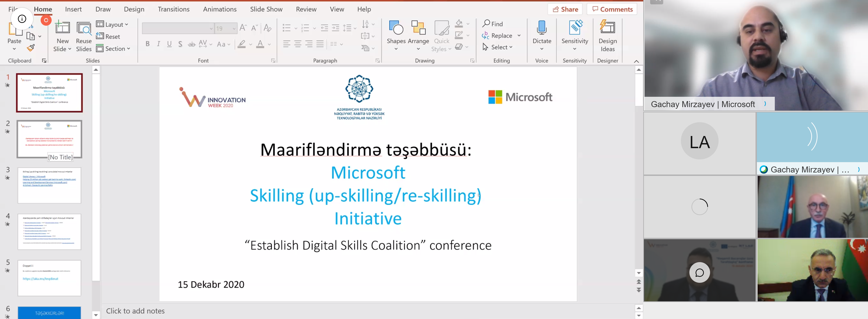Open the Layout dropdown

[x=112, y=24]
